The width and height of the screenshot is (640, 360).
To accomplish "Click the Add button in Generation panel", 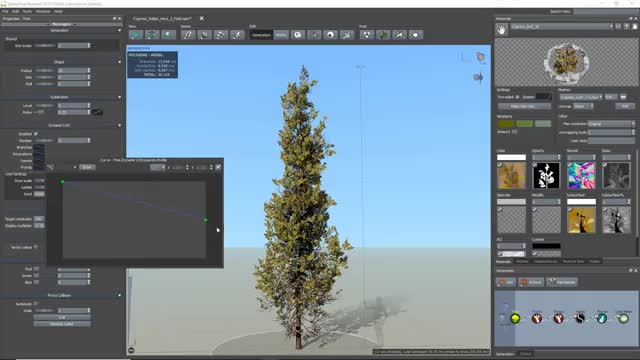I will (506, 282).
